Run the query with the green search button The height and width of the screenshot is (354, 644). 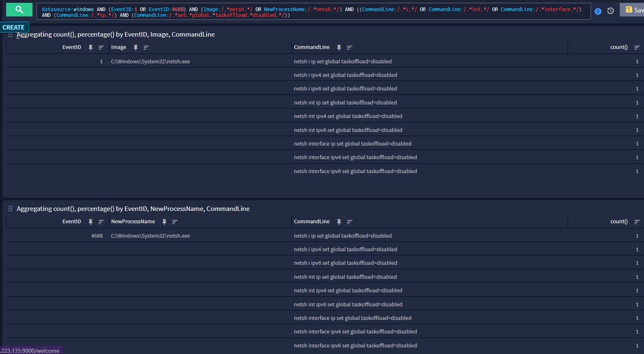click(19, 10)
